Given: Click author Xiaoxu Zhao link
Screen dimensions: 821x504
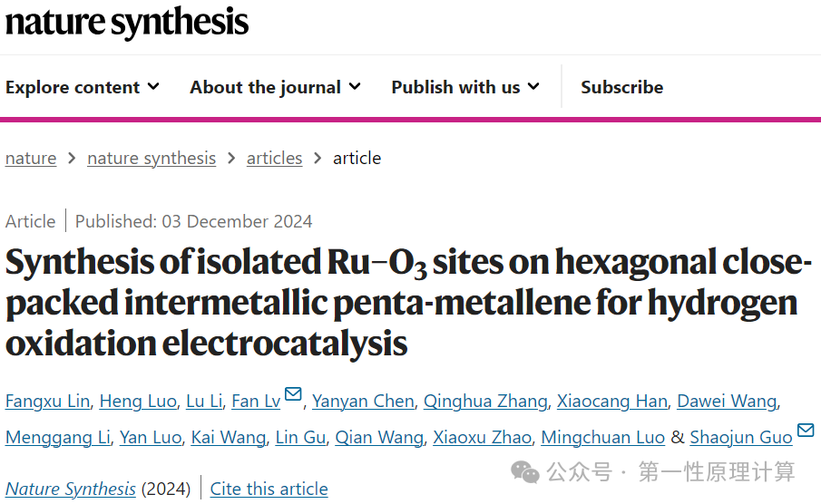Looking at the screenshot, I should [483, 437].
